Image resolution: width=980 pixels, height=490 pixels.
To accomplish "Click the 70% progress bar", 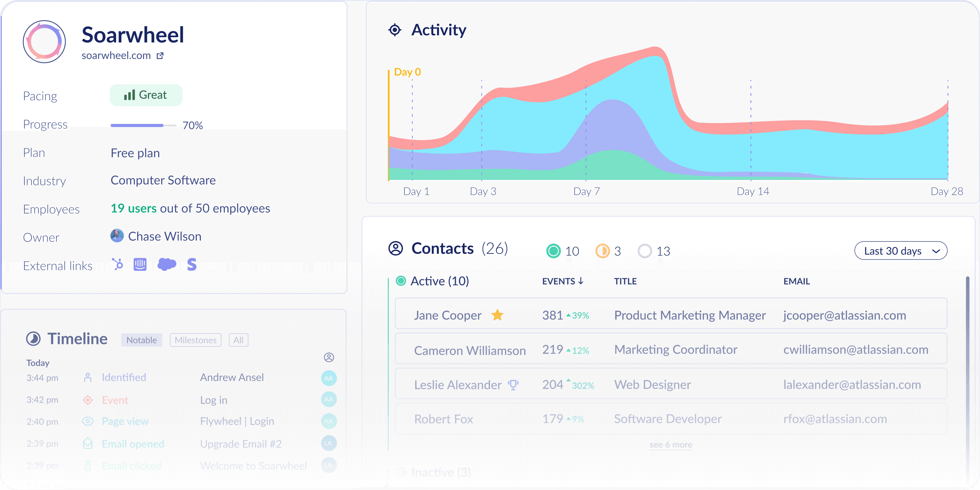I will click(143, 125).
